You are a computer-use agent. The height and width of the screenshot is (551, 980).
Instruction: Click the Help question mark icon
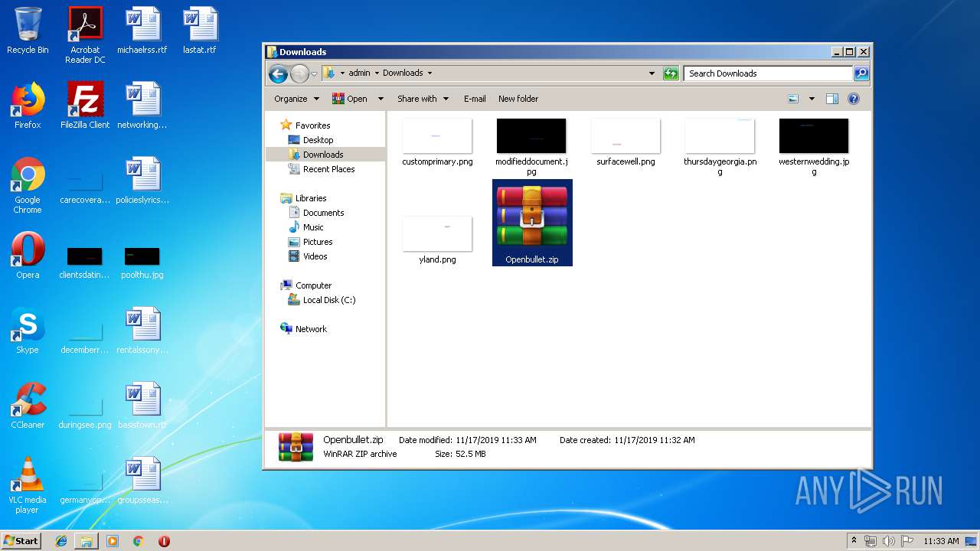point(854,99)
